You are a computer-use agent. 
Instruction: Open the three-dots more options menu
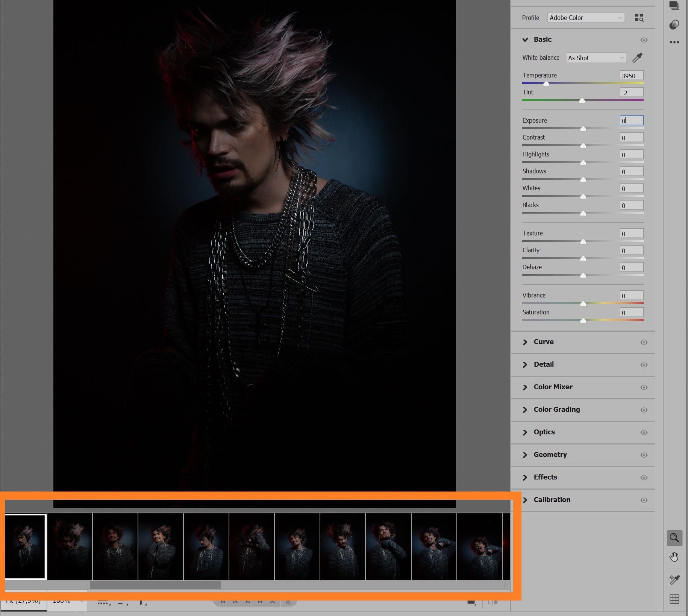674,42
